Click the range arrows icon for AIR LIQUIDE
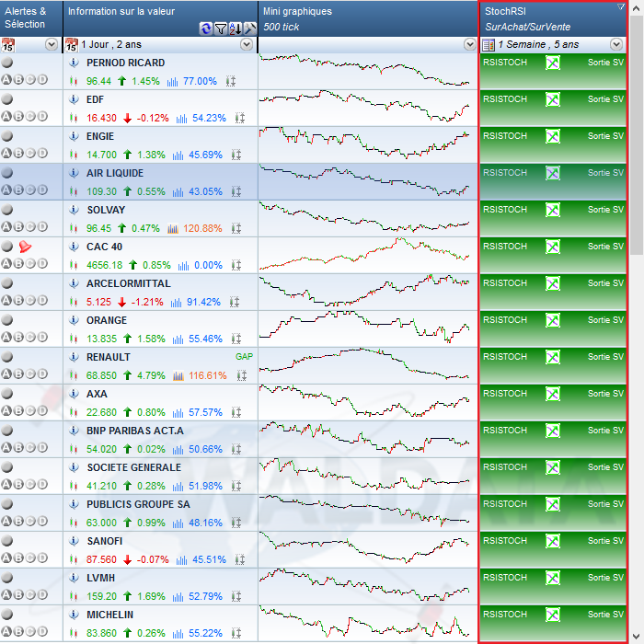The image size is (644, 644). click(236, 191)
